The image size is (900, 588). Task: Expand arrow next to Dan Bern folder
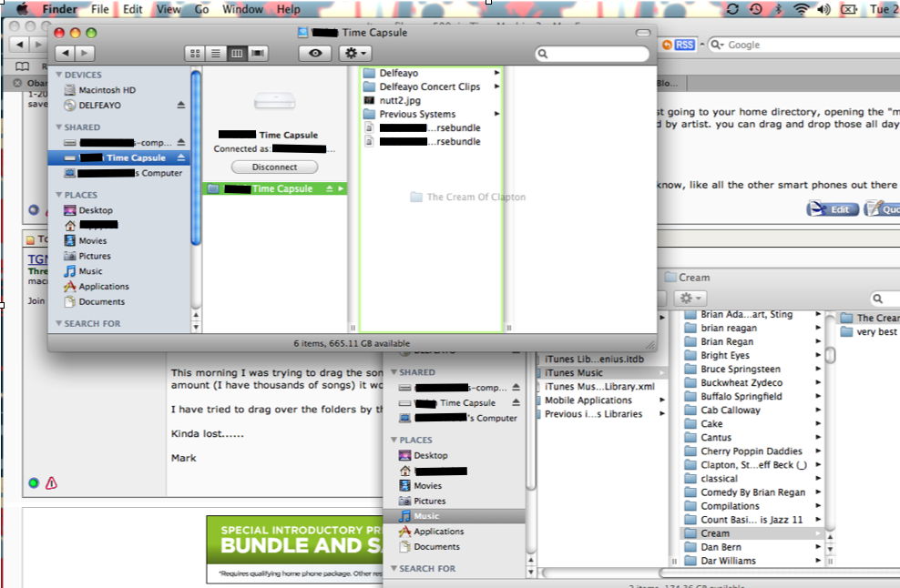[818, 547]
